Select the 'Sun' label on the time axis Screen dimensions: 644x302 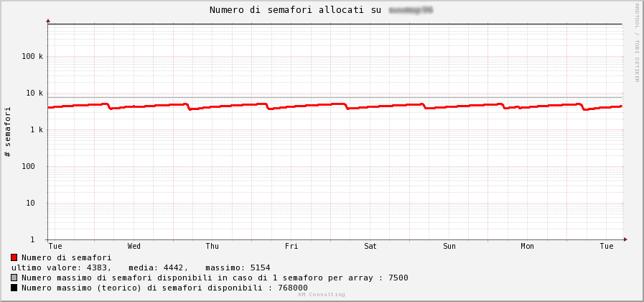[x=449, y=247]
